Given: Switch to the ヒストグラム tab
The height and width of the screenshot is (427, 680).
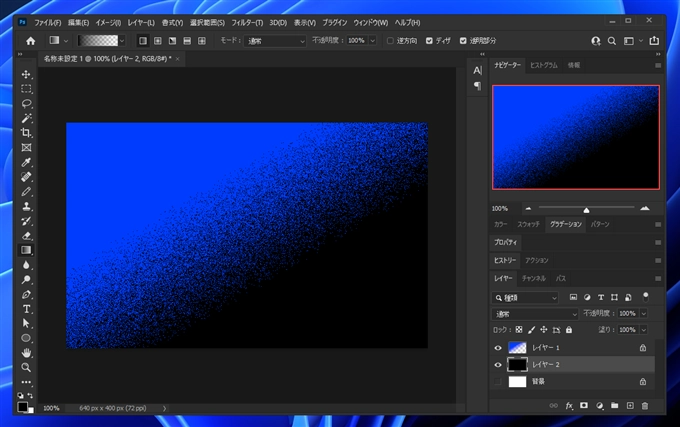Looking at the screenshot, I should [543, 64].
